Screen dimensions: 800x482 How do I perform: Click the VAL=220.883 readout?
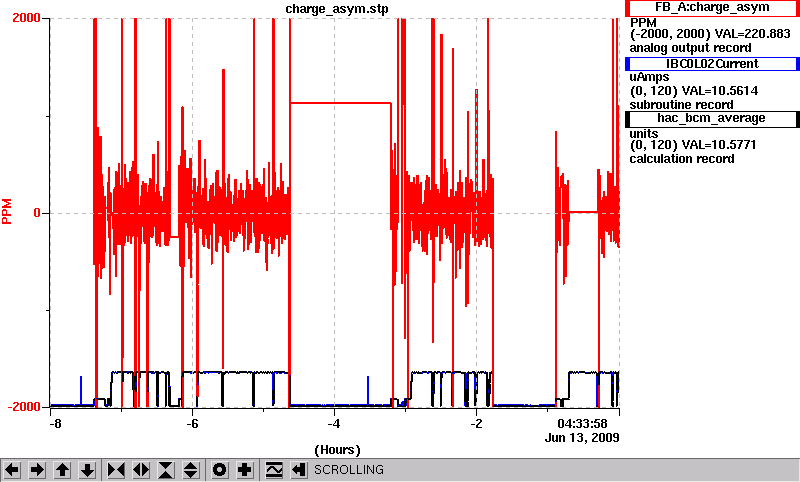tap(753, 34)
